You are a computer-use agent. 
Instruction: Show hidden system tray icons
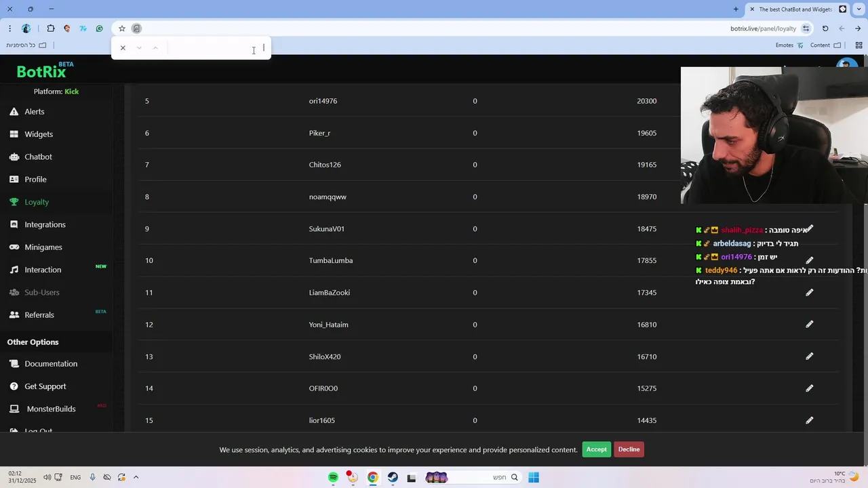point(136,477)
